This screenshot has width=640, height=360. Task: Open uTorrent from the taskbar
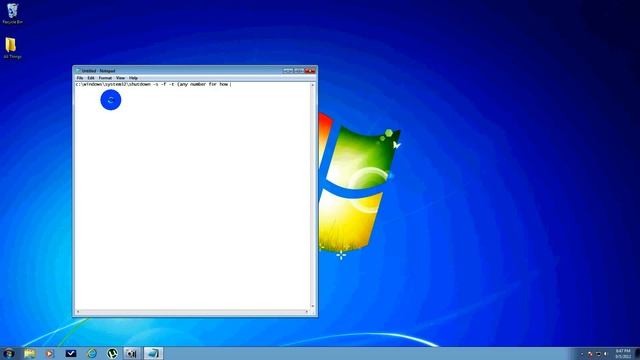click(112, 353)
